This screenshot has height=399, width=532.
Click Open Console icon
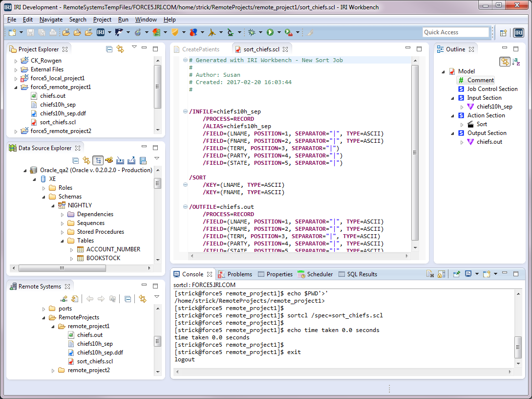coord(487,274)
